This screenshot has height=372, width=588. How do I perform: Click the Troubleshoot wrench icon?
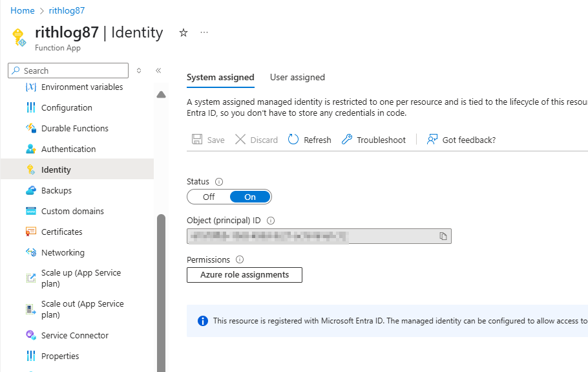point(347,140)
